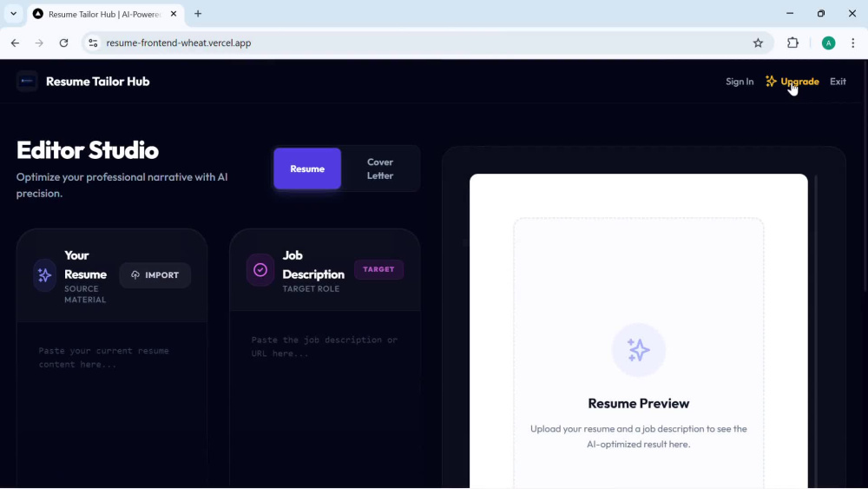Bookmark this page with the star icon

(x=758, y=43)
